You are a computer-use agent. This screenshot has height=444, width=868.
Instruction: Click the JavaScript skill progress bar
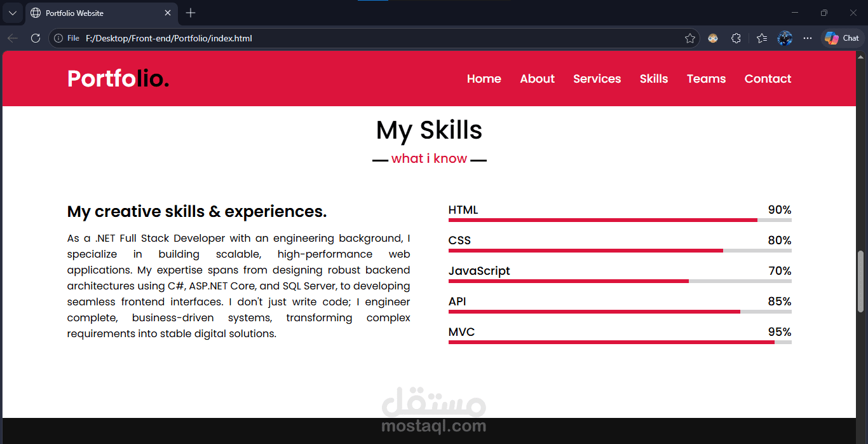coord(620,281)
